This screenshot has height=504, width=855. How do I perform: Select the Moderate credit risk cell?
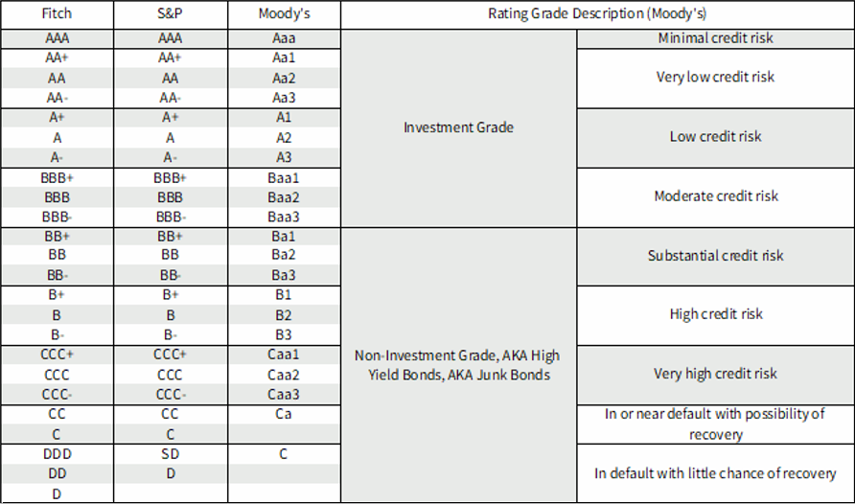(716, 195)
